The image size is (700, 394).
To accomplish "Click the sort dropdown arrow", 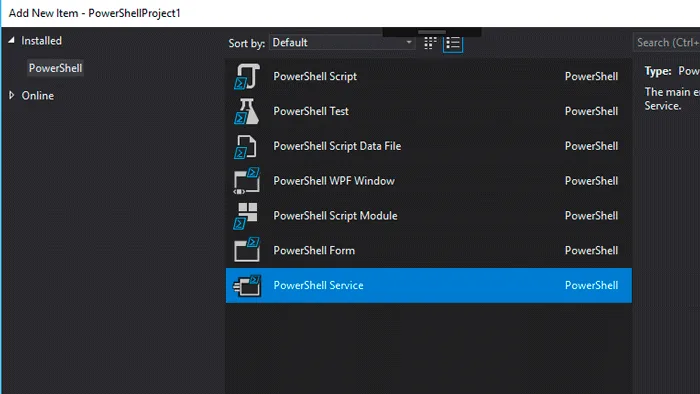I will pyautogui.click(x=408, y=43).
